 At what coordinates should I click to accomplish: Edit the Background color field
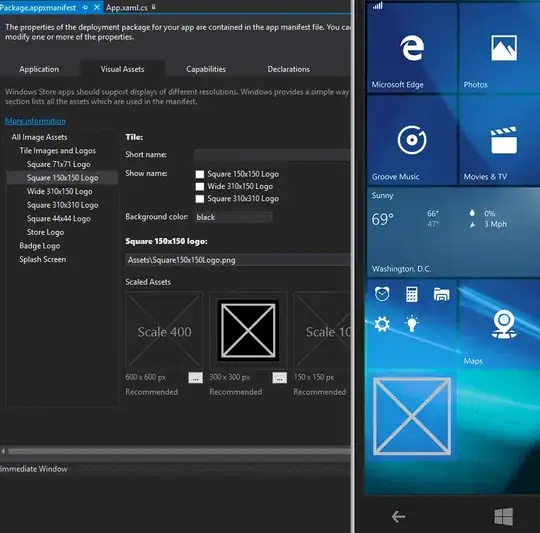coord(233,217)
